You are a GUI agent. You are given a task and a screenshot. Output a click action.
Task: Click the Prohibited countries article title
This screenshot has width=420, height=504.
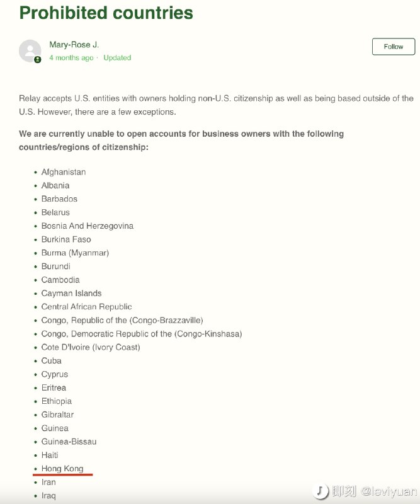coord(105,13)
